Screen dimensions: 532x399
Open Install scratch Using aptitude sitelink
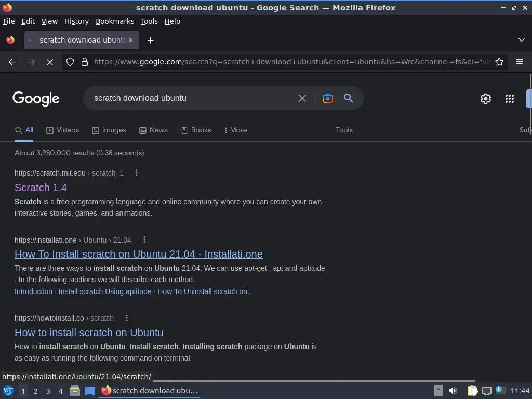(105, 291)
